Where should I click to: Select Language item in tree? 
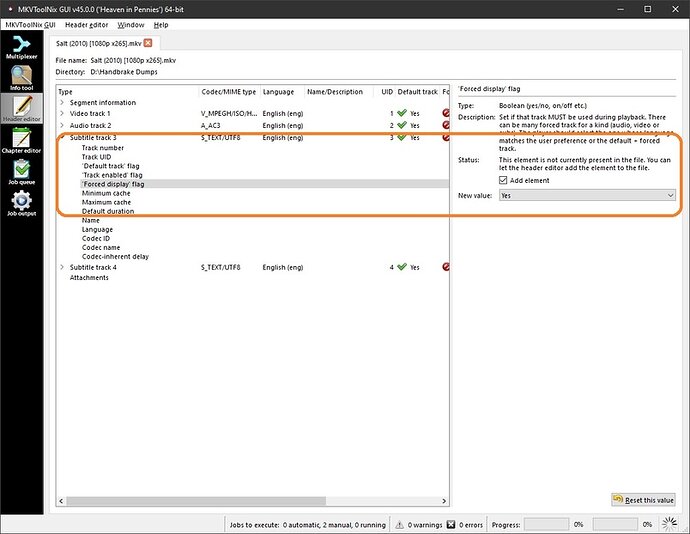point(97,229)
